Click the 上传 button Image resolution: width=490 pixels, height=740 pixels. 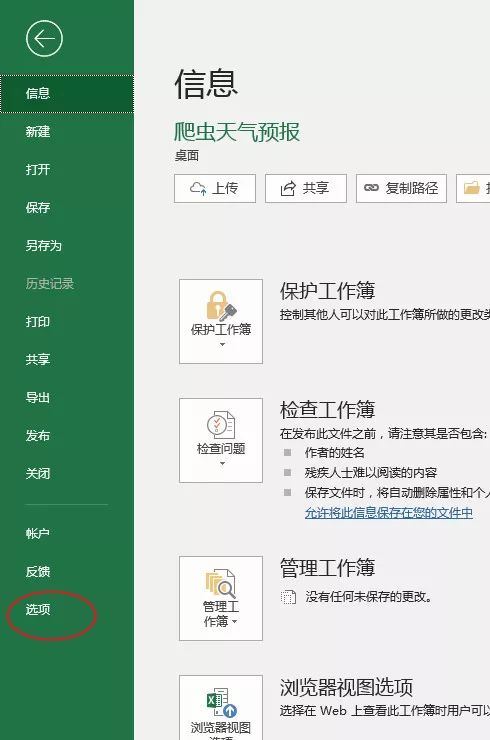215,188
